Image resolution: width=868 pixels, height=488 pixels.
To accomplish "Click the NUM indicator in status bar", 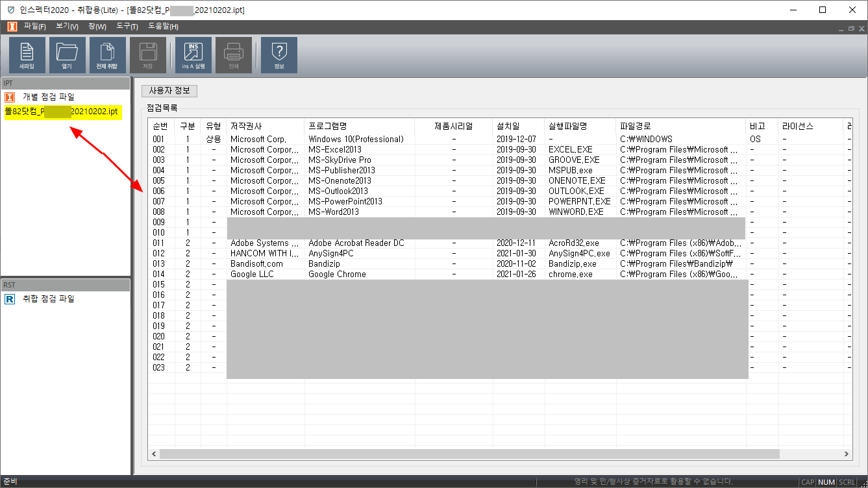I will click(826, 482).
